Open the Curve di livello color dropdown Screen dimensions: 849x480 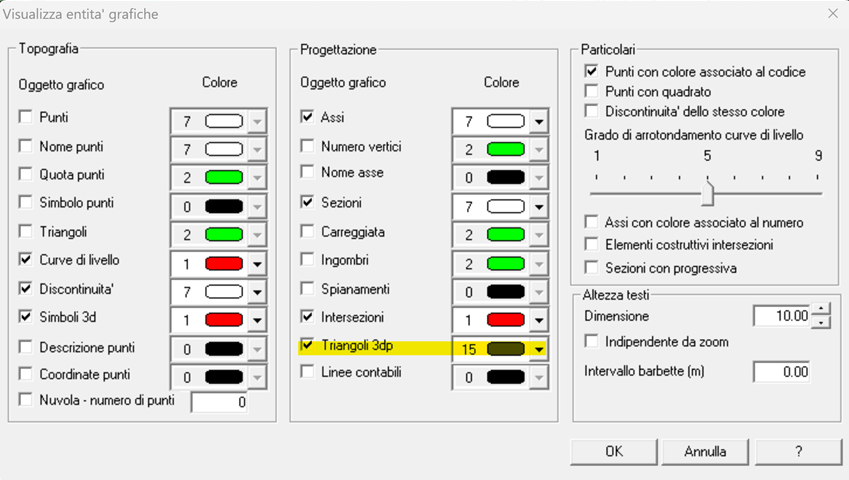click(258, 264)
